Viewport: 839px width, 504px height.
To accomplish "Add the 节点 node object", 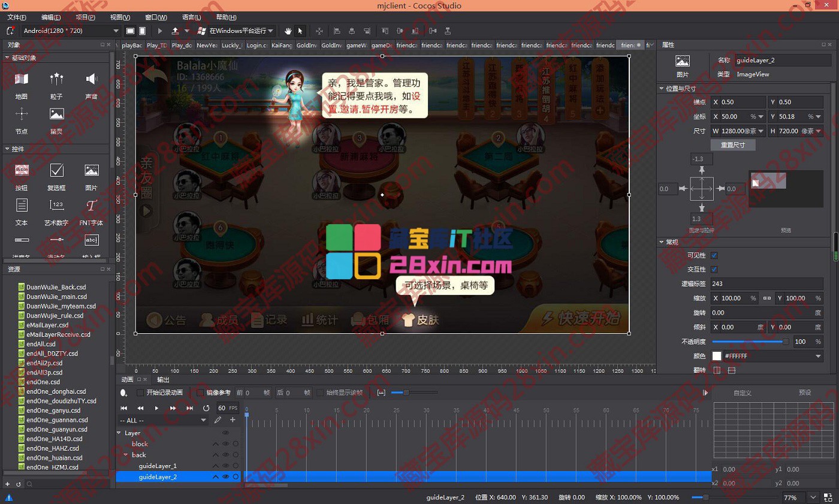I will coord(22,120).
